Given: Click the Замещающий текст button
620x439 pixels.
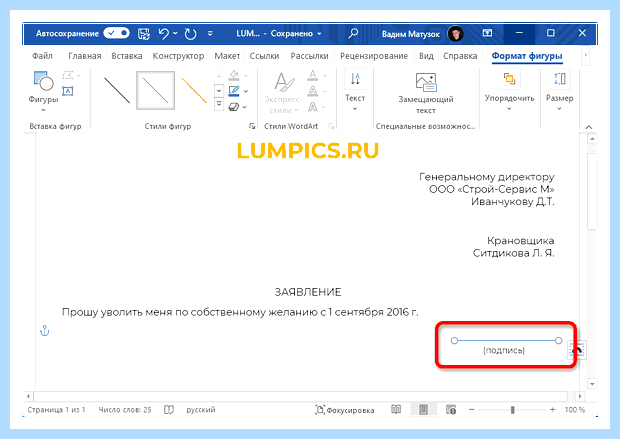Looking at the screenshot, I should (x=426, y=93).
